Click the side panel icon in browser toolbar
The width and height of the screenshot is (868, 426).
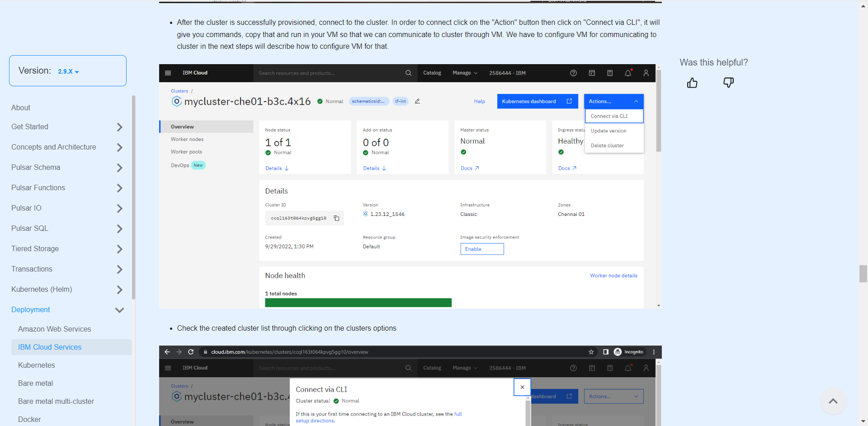(606, 352)
